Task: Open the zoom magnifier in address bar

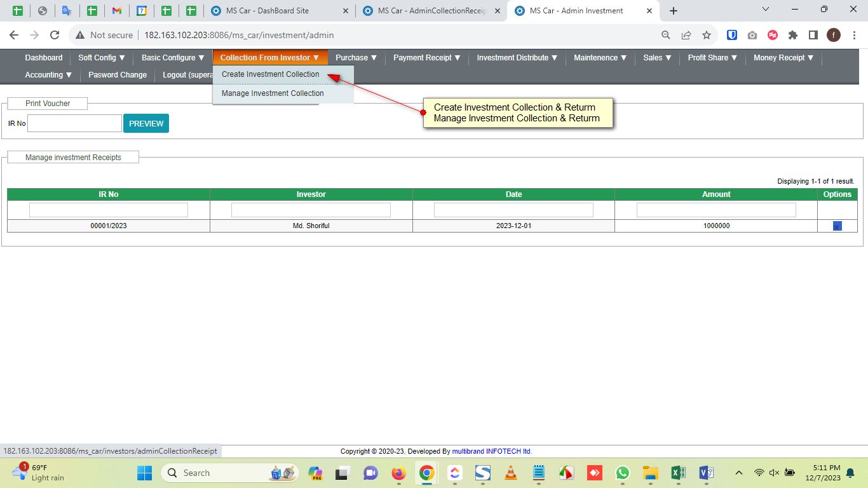Action: pos(666,35)
